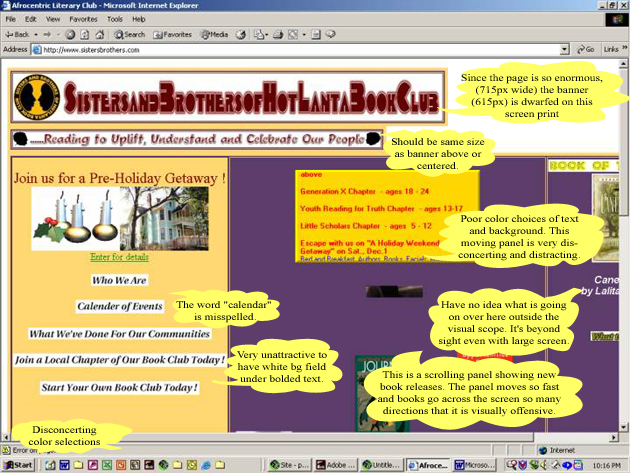Expand the Links toolbar chevron
The width and height of the screenshot is (630, 473).
pos(625,48)
